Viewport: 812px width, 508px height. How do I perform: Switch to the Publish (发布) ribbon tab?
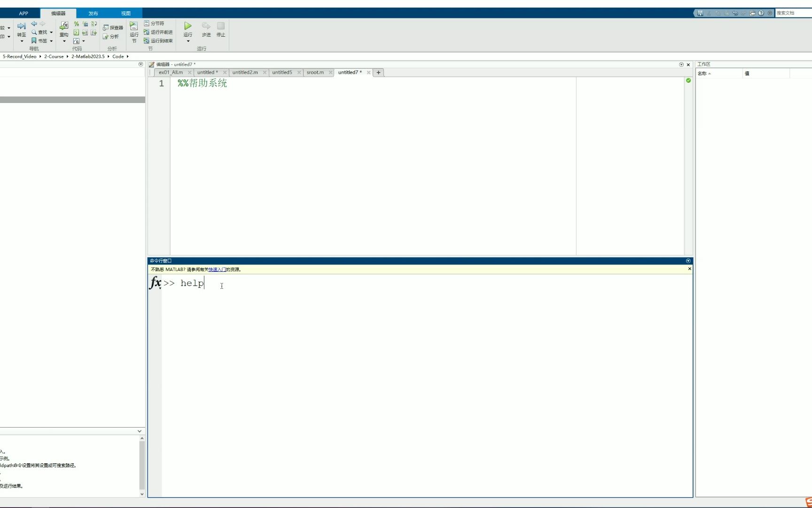coord(93,14)
